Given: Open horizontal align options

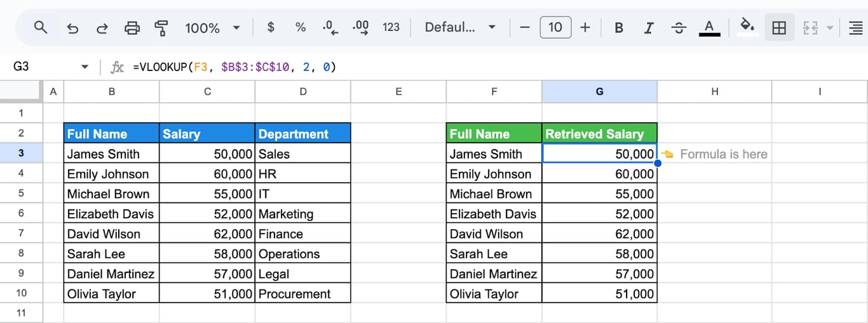Looking at the screenshot, I should tap(855, 28).
